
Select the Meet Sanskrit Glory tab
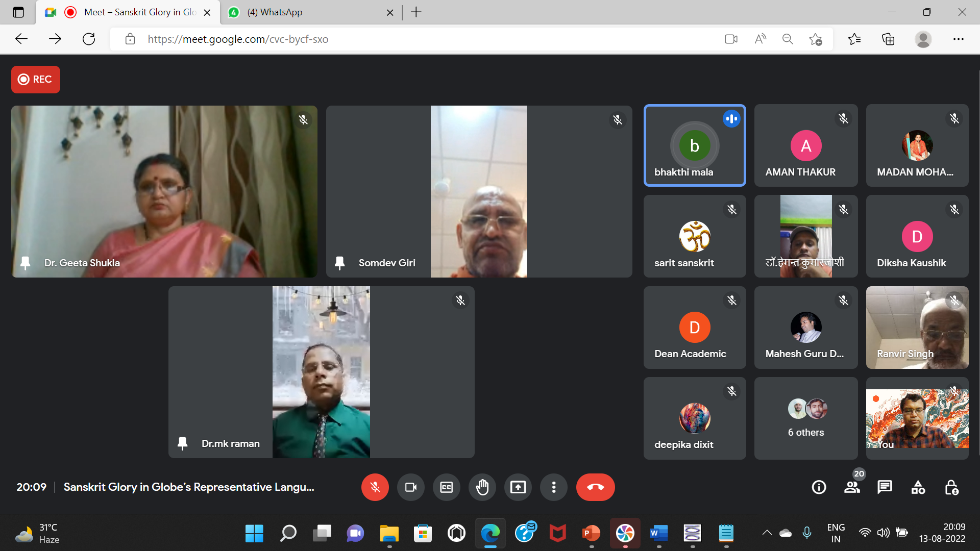click(138, 12)
